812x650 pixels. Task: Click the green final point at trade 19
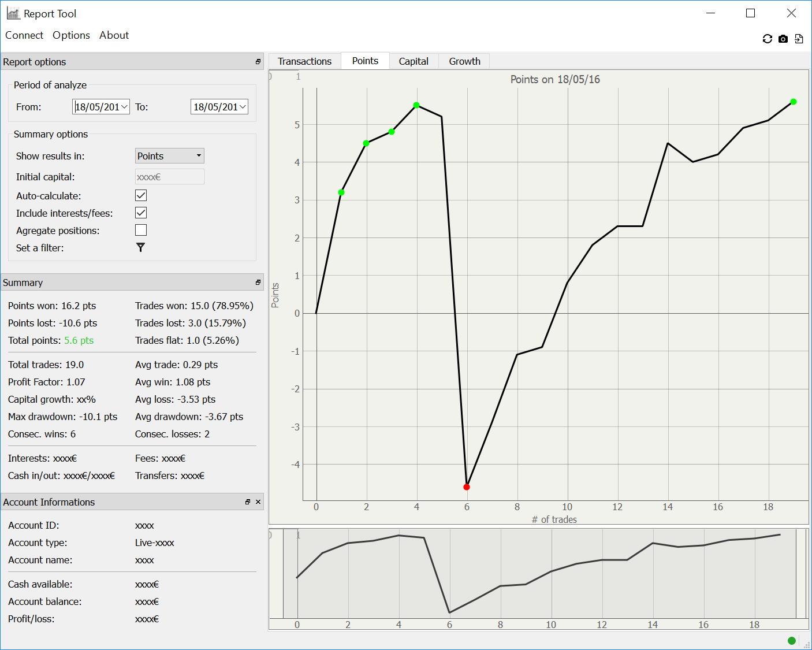point(794,102)
